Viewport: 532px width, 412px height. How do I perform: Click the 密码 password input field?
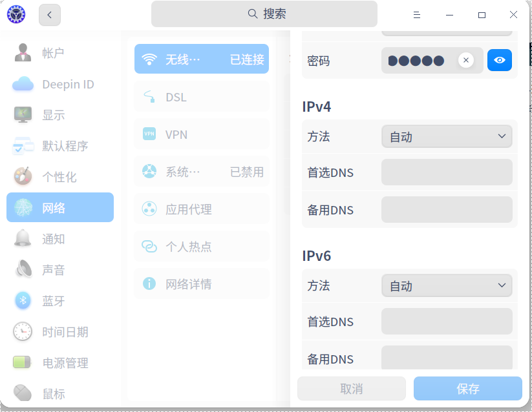click(432, 60)
